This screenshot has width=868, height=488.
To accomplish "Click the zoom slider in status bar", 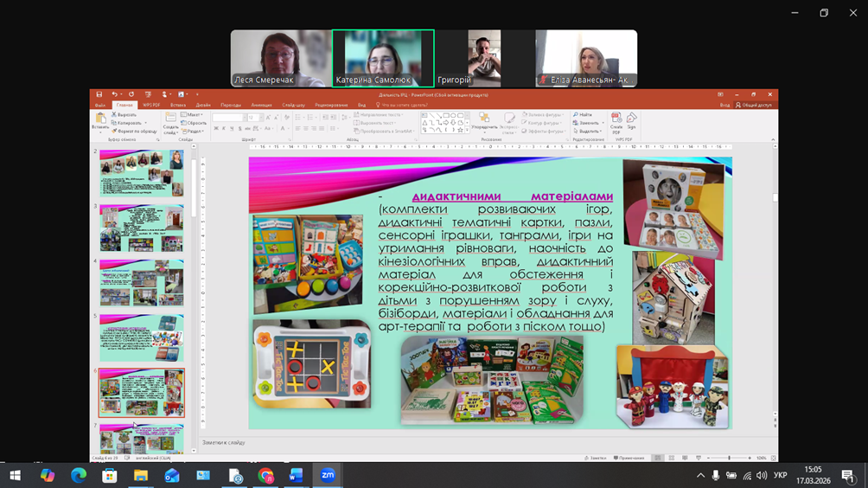I will [729, 458].
